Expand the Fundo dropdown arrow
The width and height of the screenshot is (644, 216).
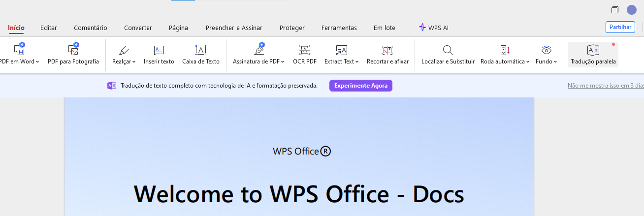click(x=555, y=62)
